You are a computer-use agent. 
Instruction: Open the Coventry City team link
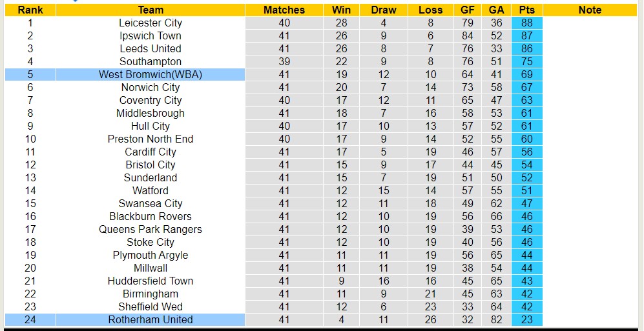pyautogui.click(x=151, y=100)
